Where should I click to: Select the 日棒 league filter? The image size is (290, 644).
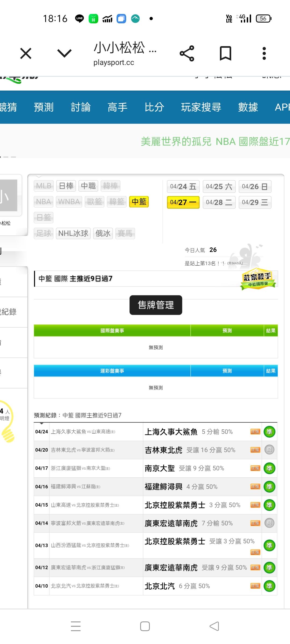(x=66, y=186)
